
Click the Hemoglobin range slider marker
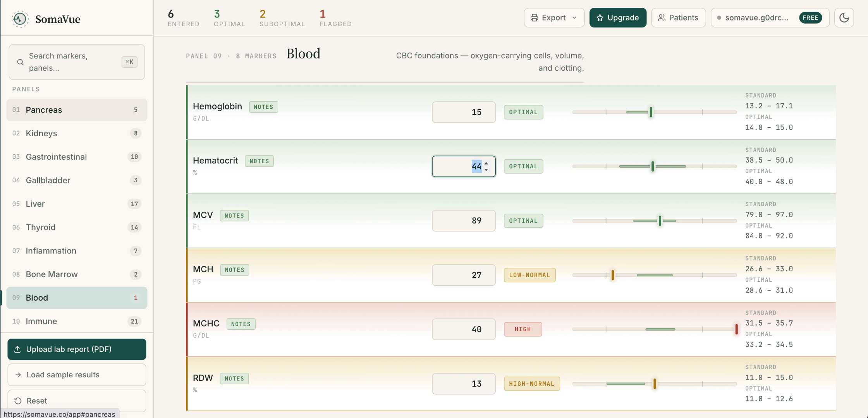click(x=651, y=112)
